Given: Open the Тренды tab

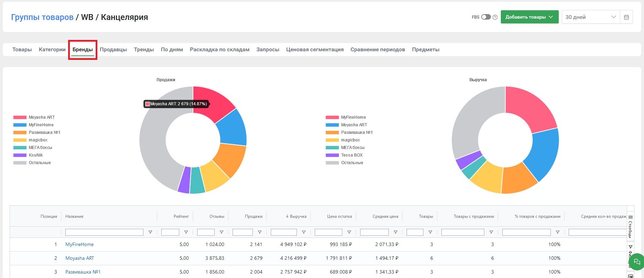Looking at the screenshot, I should pyautogui.click(x=144, y=50).
